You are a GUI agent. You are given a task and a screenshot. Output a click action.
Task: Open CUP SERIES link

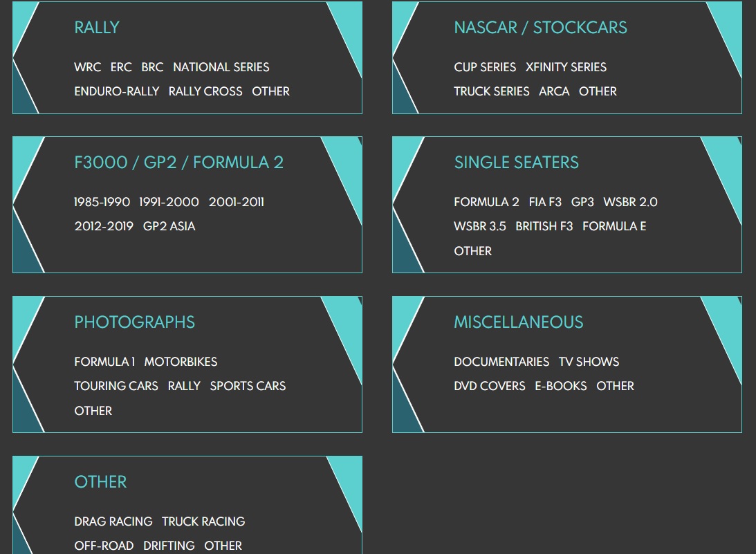[485, 67]
